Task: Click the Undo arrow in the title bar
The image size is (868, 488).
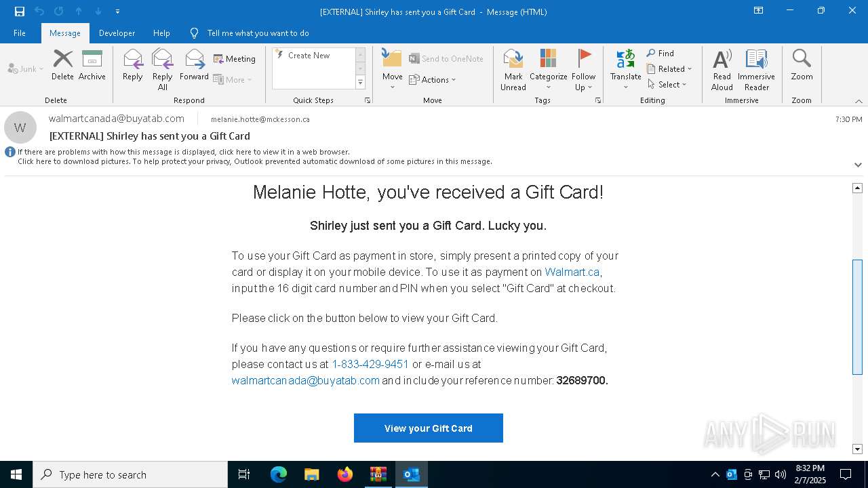Action: point(39,12)
